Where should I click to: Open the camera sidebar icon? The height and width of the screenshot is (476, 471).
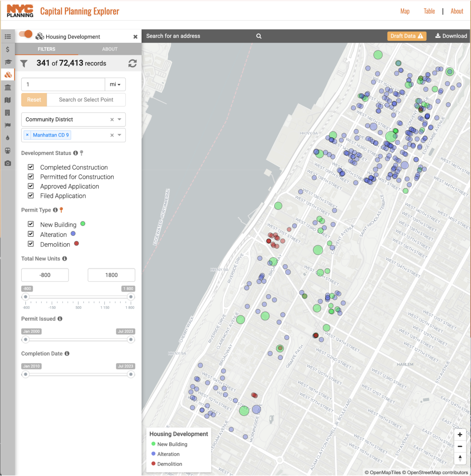pyautogui.click(x=8, y=163)
